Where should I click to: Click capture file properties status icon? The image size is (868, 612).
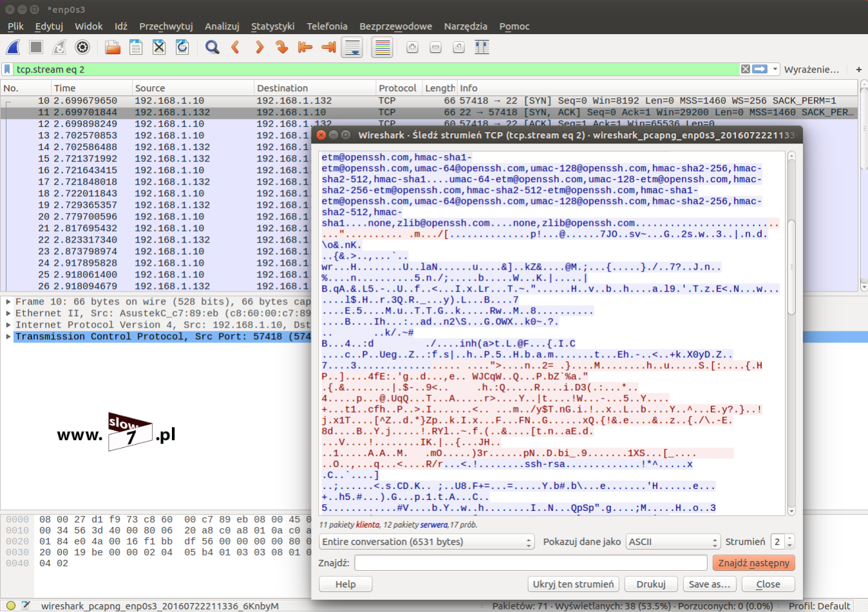point(26,606)
